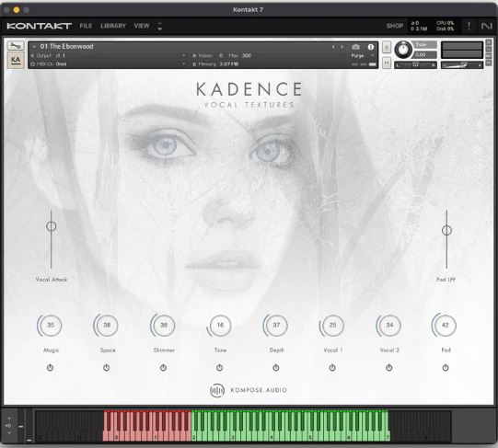This screenshot has width=498, height=448.
Task: Click the CPU 0% readout
Action: pos(445,23)
